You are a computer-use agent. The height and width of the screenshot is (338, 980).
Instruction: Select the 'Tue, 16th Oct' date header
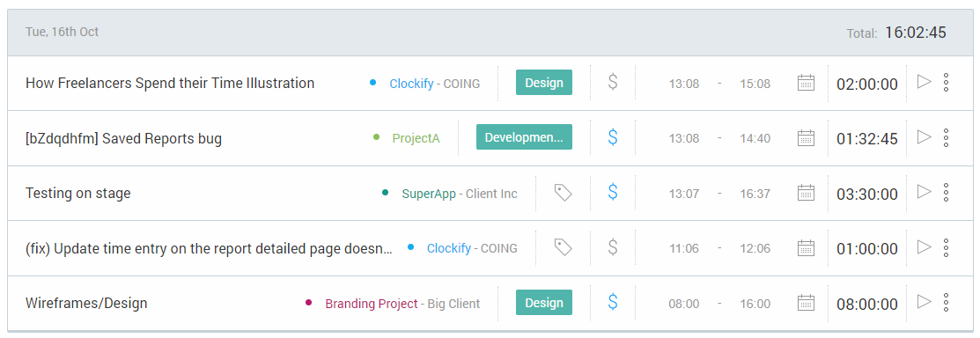click(x=62, y=31)
